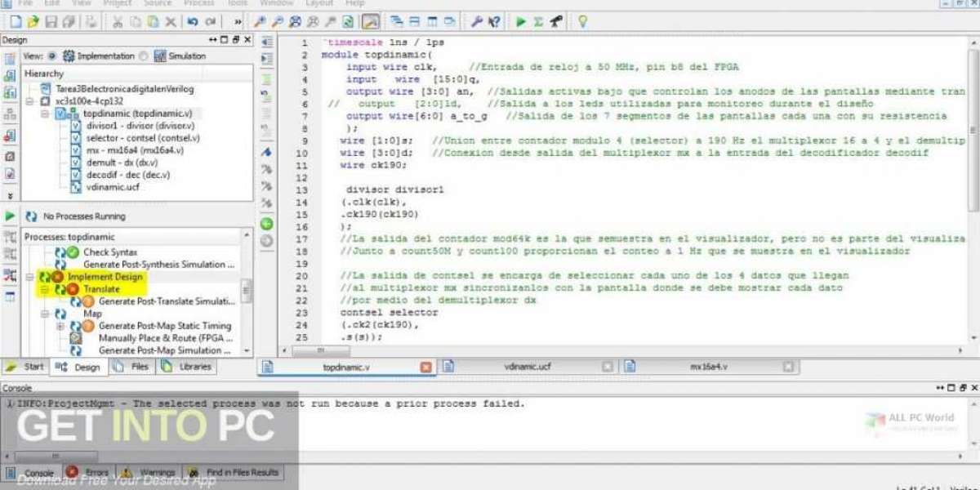Select the Simulation view radio button
The image size is (980, 490).
[144, 56]
